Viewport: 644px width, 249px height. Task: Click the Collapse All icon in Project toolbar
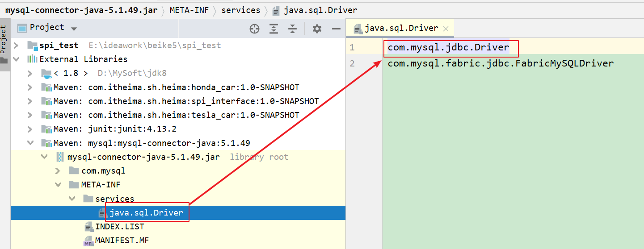(x=292, y=29)
